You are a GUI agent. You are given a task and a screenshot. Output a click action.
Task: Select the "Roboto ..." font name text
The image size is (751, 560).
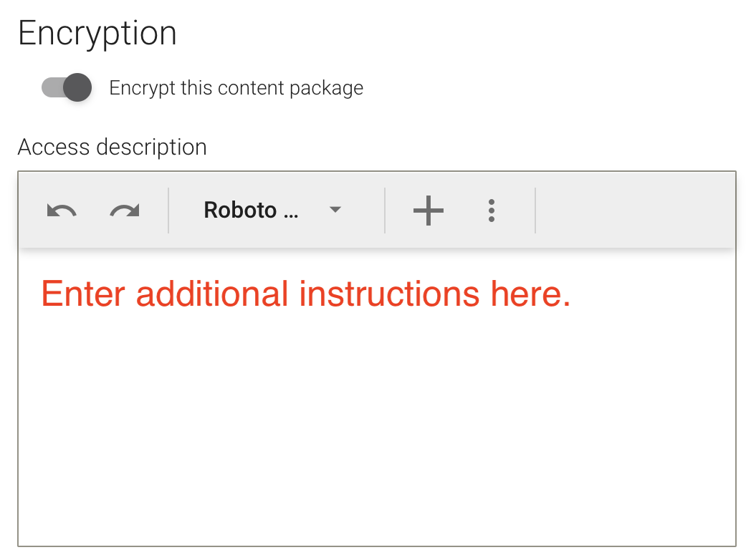coord(251,210)
